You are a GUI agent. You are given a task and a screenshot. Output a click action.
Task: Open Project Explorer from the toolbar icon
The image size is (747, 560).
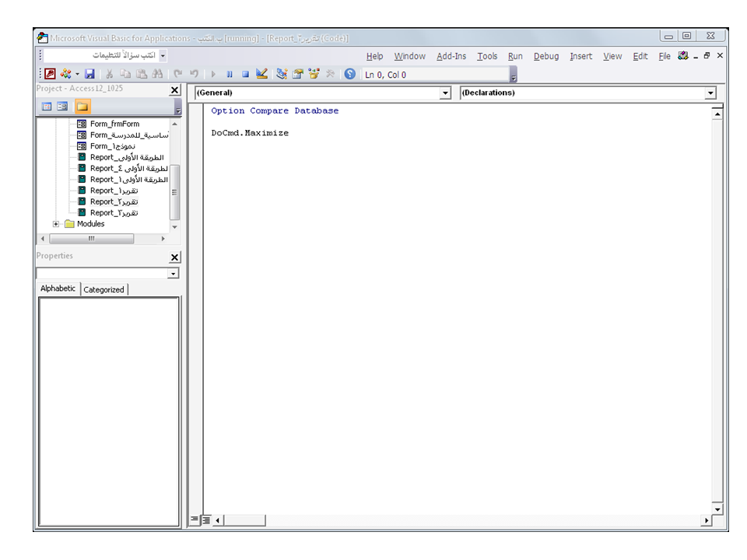point(282,74)
